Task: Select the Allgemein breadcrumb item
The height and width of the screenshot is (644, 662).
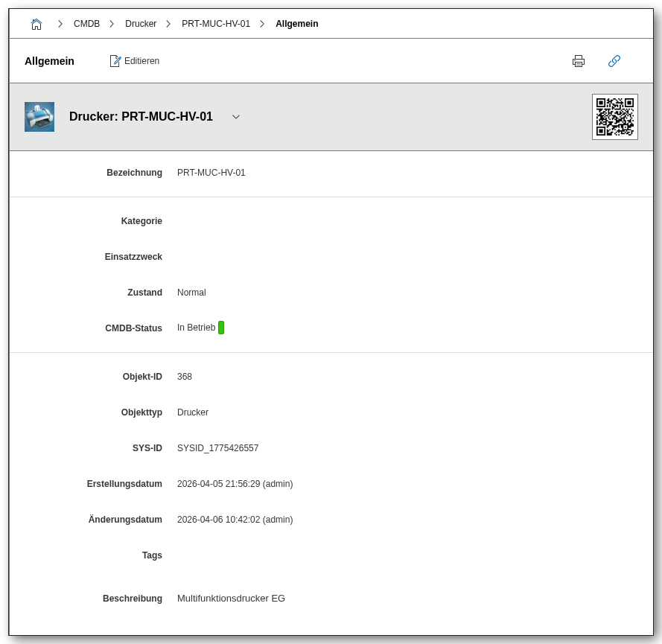Action: tap(296, 24)
